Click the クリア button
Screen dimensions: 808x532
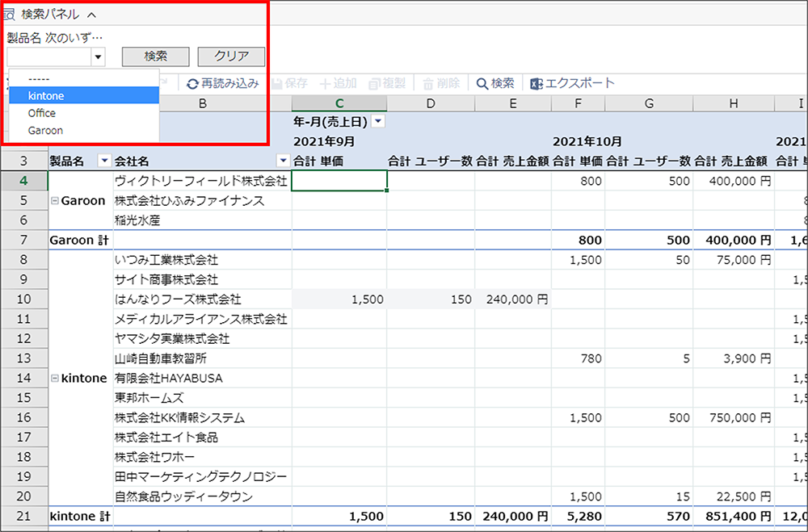coord(231,57)
